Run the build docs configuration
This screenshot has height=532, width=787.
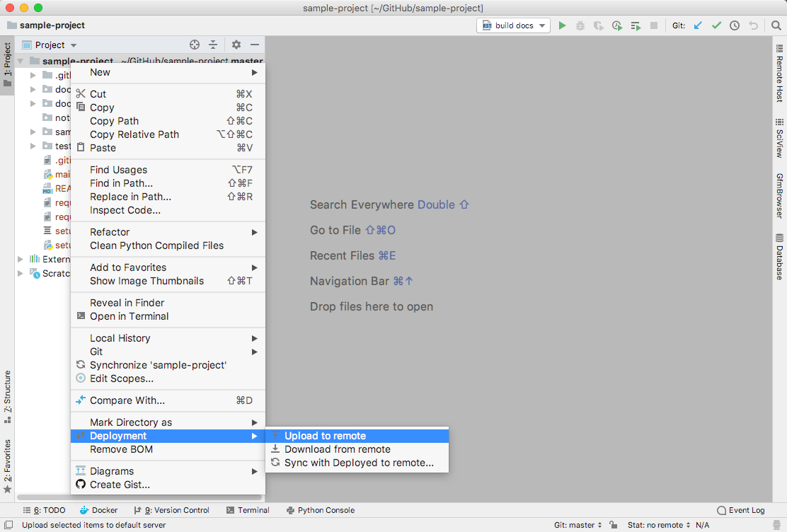562,25
